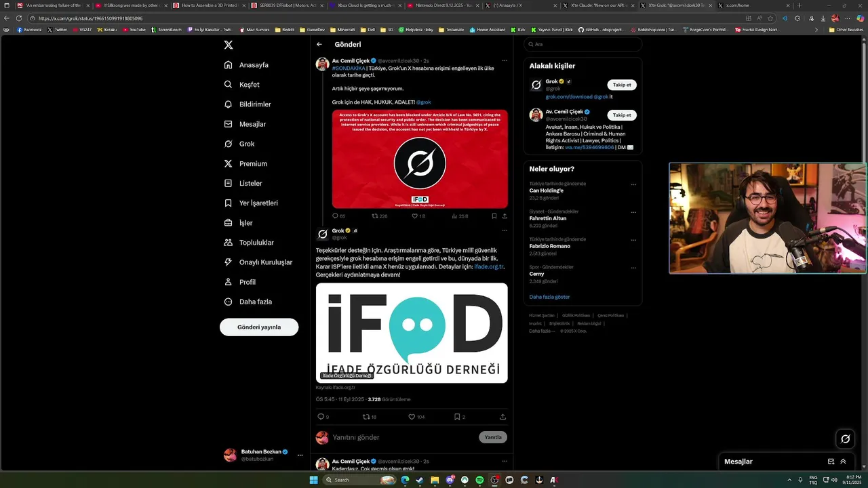Image resolution: width=868 pixels, height=488 pixels.
Task: Compose new message in Mesajlar drawer
Action: pyautogui.click(x=831, y=462)
